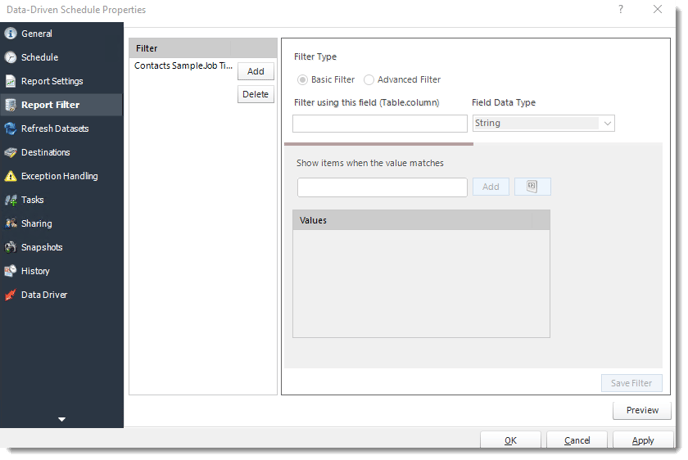The width and height of the screenshot is (688, 460).
Task: Click the Exception Handling warning icon
Action: coord(11,176)
